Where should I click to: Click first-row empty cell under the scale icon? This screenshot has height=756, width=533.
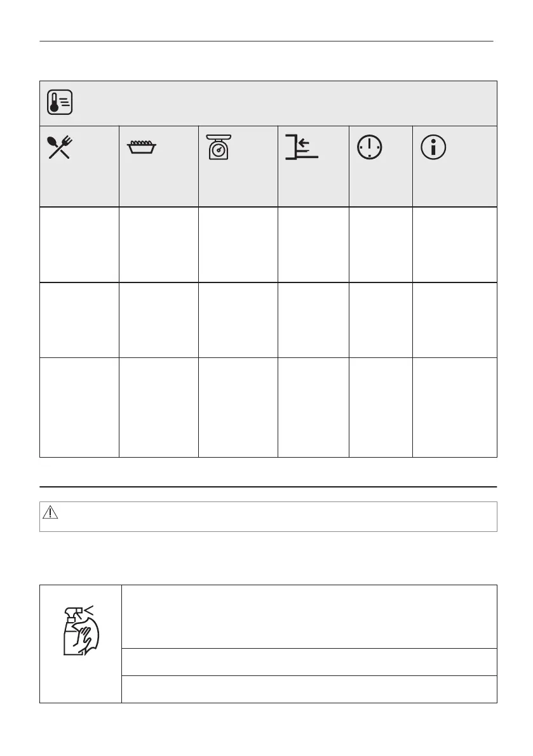point(238,245)
